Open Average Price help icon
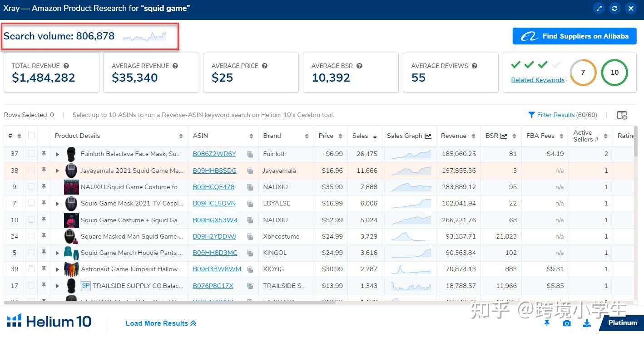644x337 pixels. (x=265, y=66)
